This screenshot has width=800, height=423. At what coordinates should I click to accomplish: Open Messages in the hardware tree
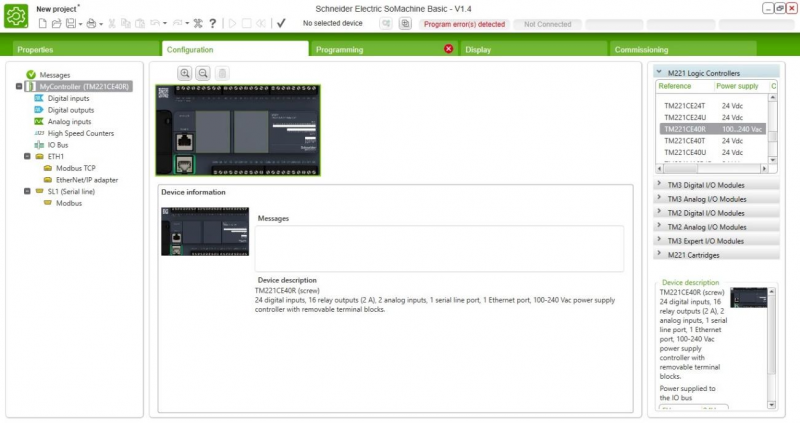55,75
